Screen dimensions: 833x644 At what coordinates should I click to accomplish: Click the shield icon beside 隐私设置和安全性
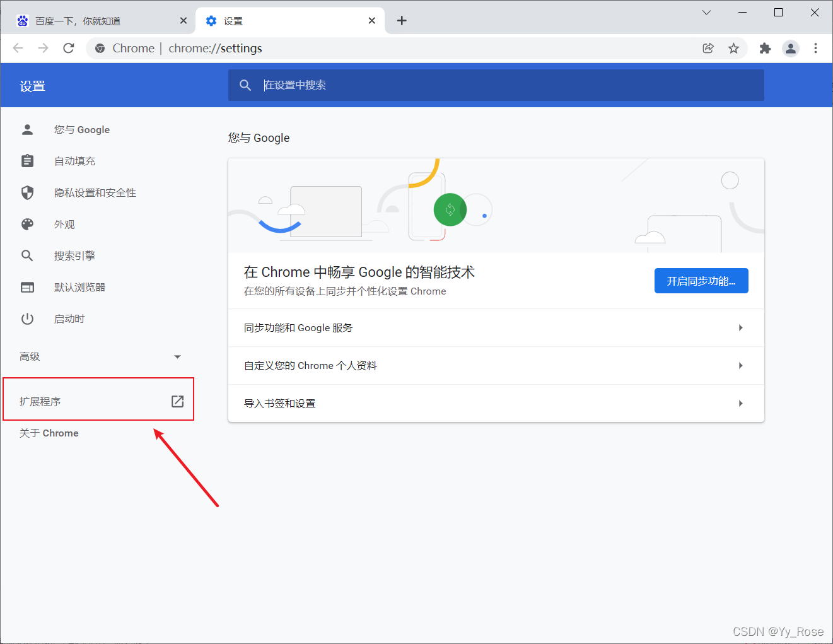click(27, 192)
